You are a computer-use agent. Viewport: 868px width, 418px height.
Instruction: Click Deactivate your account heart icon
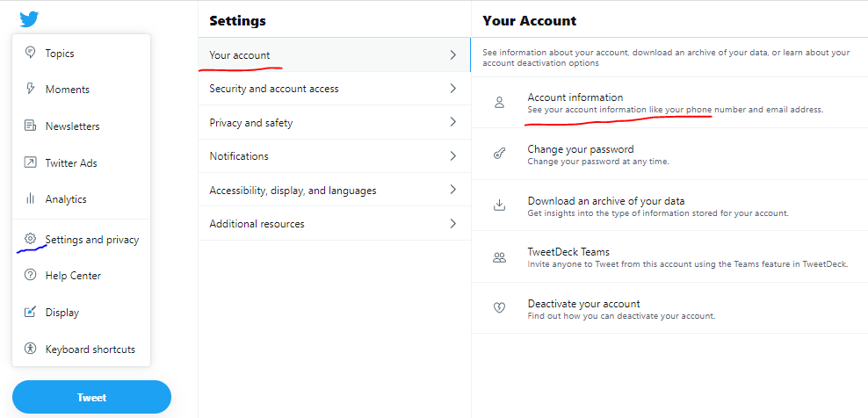499,308
